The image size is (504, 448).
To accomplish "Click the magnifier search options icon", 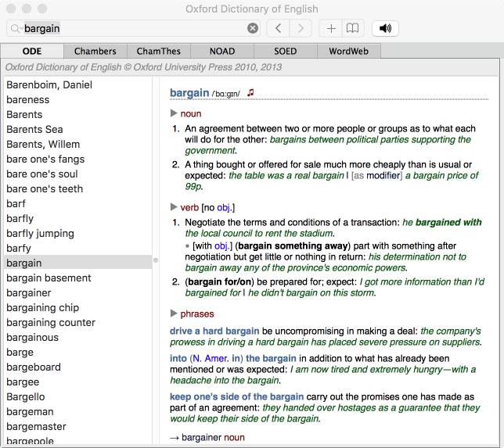I will point(16,29).
